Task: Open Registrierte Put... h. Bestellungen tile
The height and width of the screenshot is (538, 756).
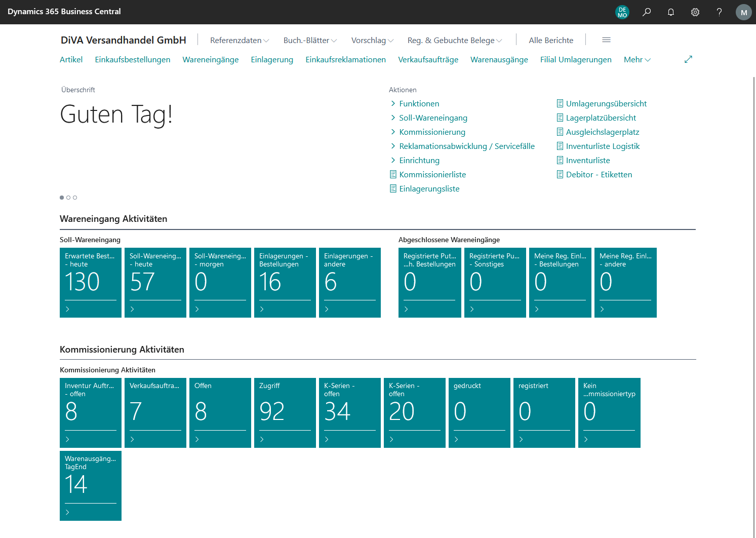Action: 430,283
